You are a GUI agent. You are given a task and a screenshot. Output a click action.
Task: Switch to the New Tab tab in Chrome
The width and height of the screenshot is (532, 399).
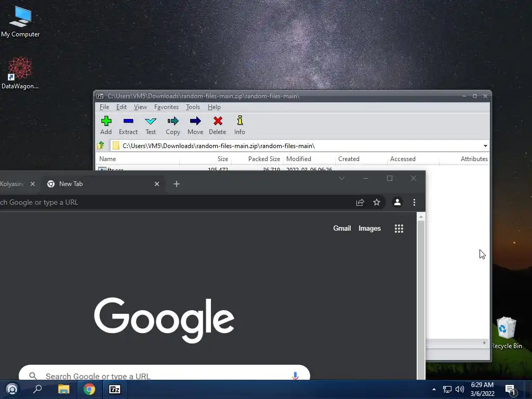pyautogui.click(x=103, y=184)
